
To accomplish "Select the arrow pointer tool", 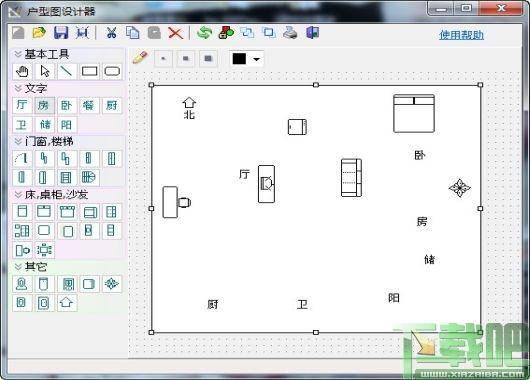I will click(45, 71).
